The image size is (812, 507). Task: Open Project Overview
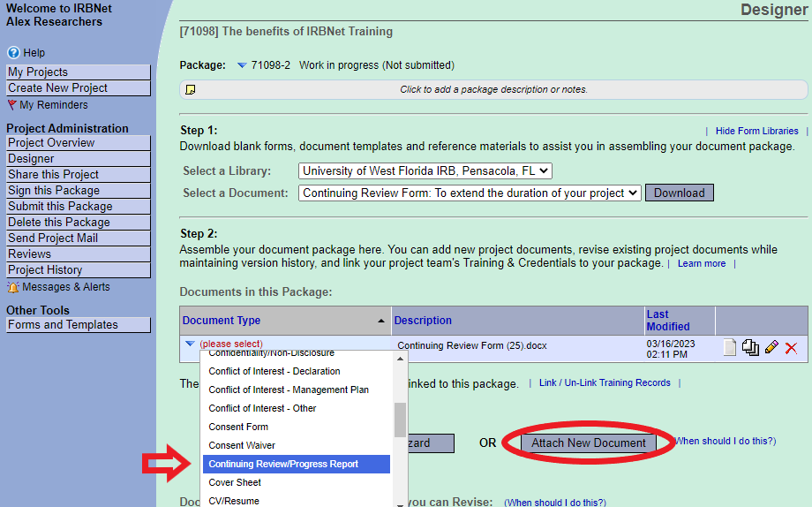[x=79, y=143]
